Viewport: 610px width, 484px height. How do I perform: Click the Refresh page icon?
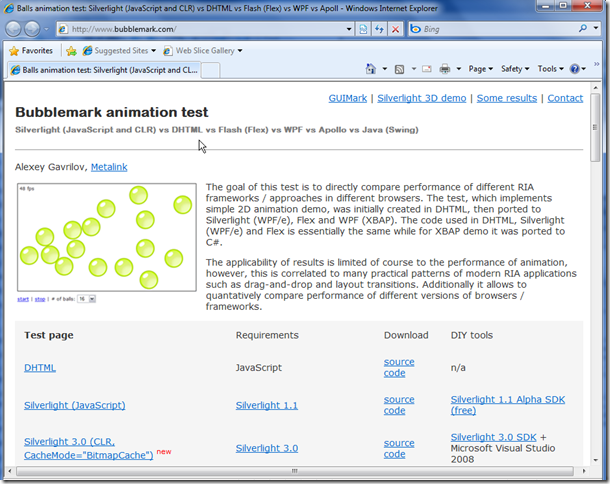[x=379, y=29]
